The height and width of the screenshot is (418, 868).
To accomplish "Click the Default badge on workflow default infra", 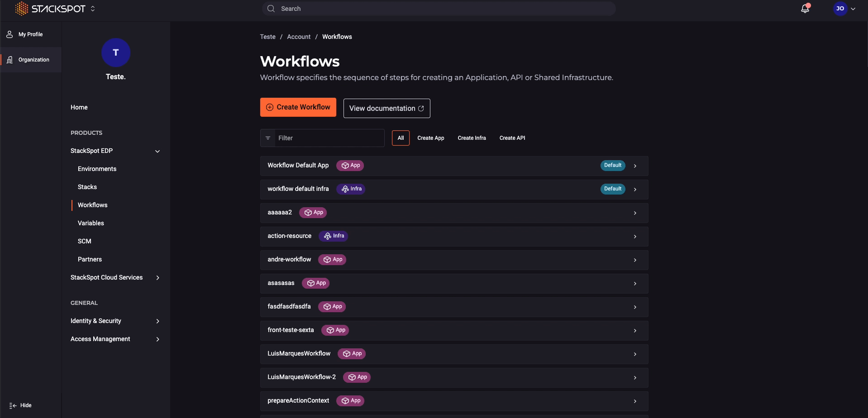I will [x=612, y=189].
